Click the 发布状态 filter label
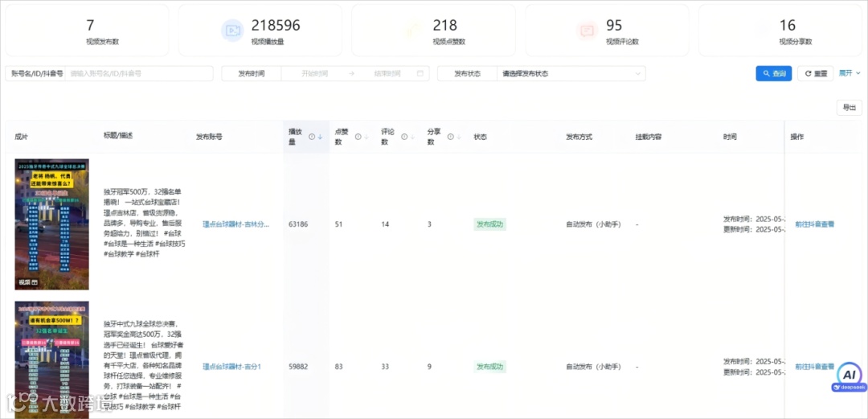 467,73
